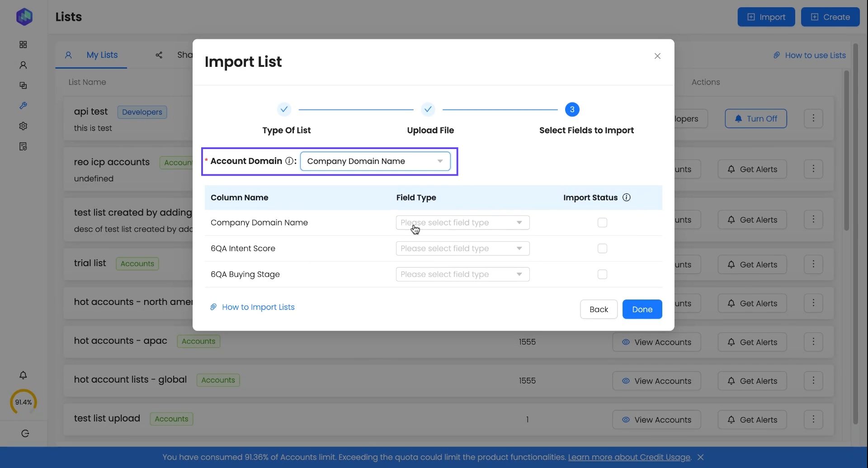Open the Account Domain dropdown
This screenshot has width=868, height=468.
pyautogui.click(x=375, y=161)
